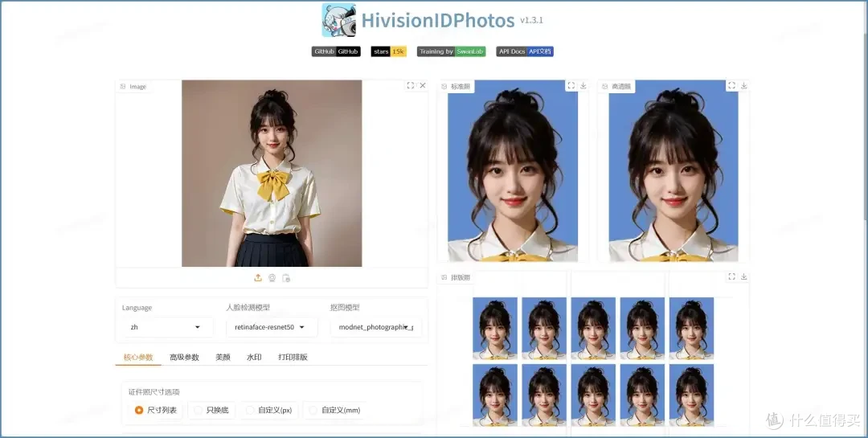Viewport: 868px width, 438px height.
Task: View the 标准照 result in fullscreen
Action: pyautogui.click(x=571, y=85)
